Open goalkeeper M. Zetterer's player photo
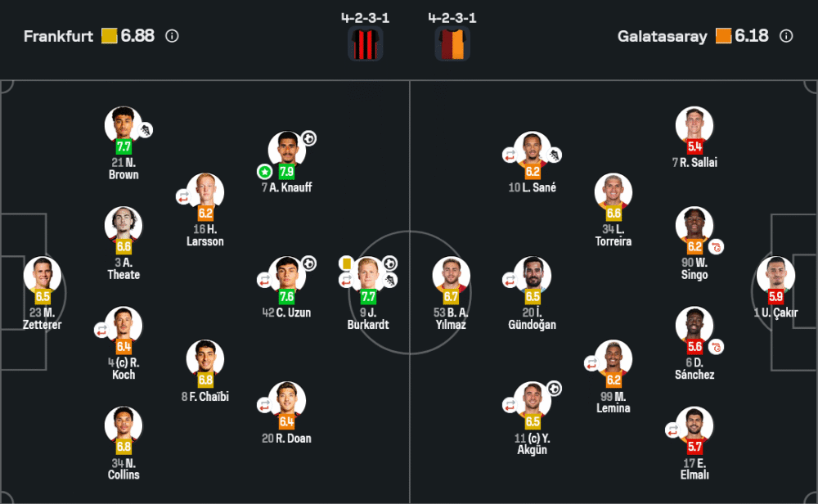This screenshot has height=504, width=818. point(42,275)
